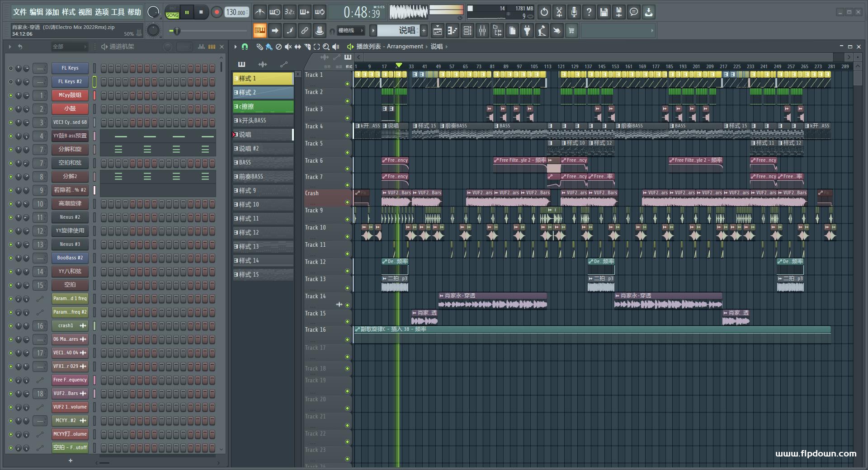
Task: Open audio editor scissors icon
Action: (x=559, y=12)
